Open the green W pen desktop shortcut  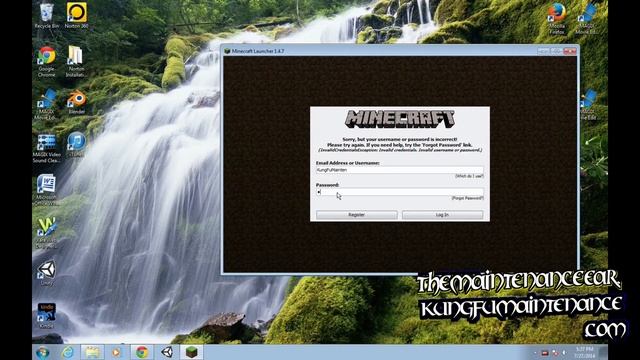coord(47,233)
